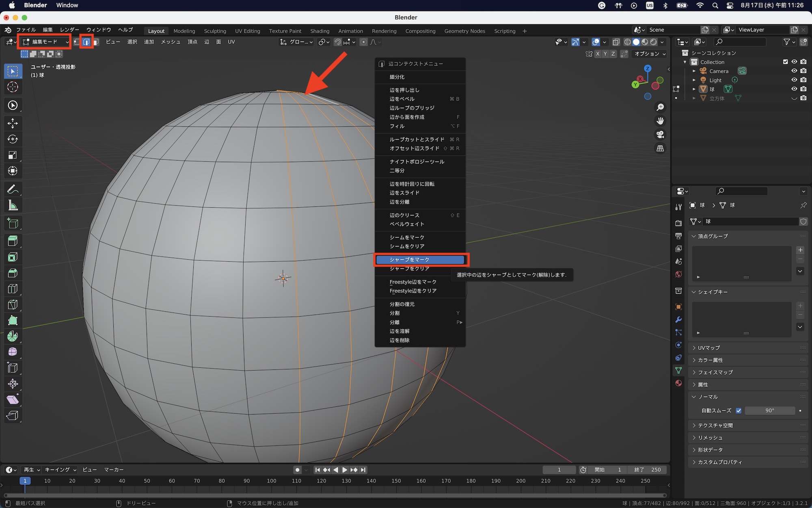Toggle visibility eye of Camera object

point(794,71)
